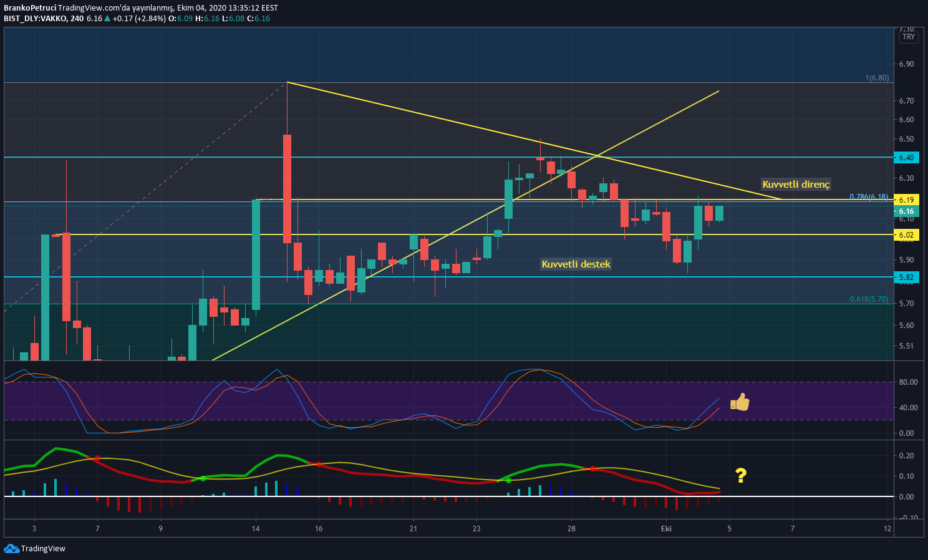Image resolution: width=928 pixels, height=560 pixels.
Task: Select the Fibonacci label 0.786(6.18)
Action: tap(869, 197)
